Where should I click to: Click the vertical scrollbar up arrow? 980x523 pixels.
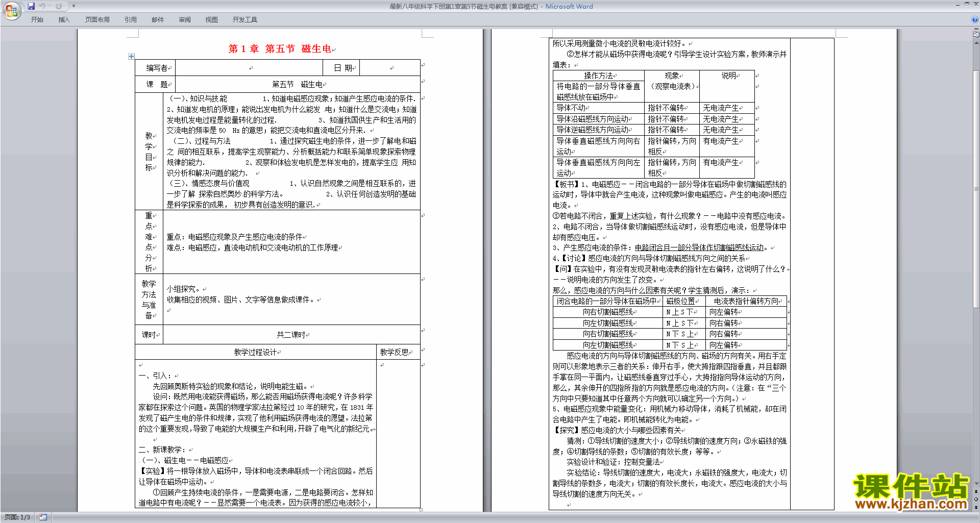coord(976,42)
